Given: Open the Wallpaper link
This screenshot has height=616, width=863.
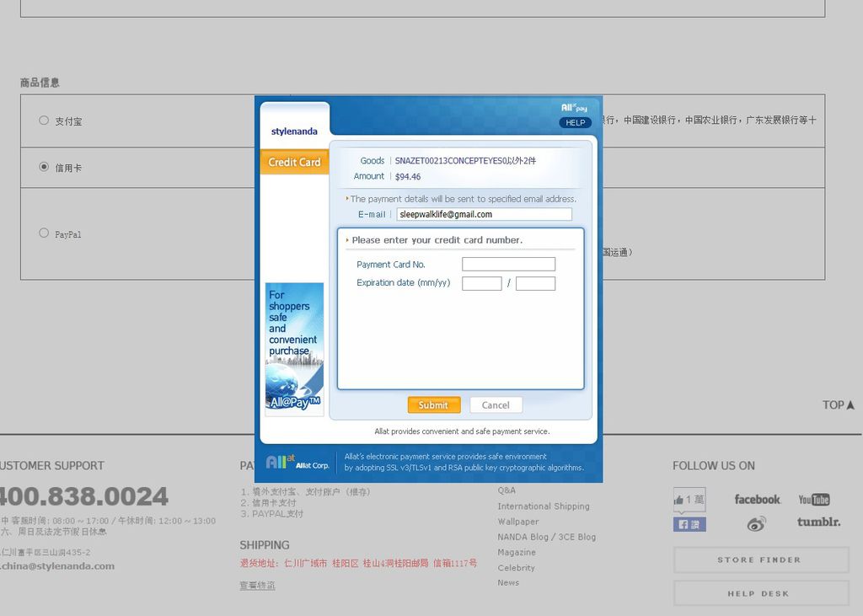Looking at the screenshot, I should point(518,522).
